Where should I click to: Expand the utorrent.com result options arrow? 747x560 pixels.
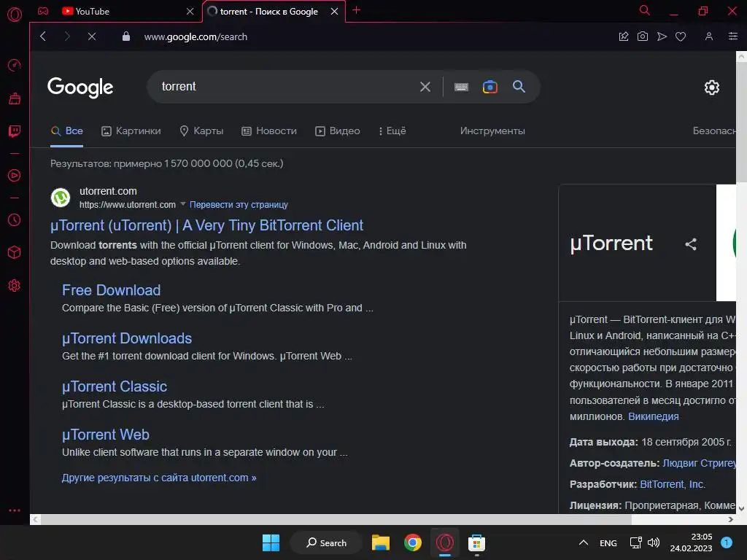[183, 204]
